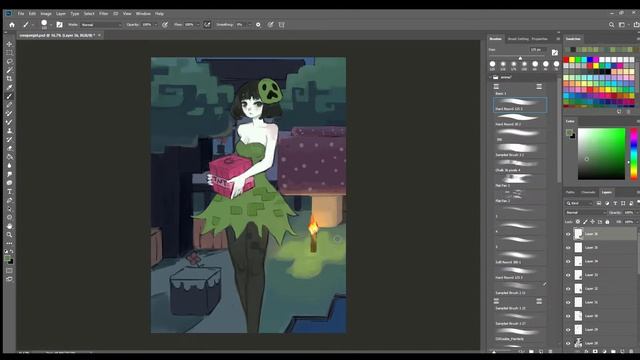This screenshot has height=360, width=640.
Task: Hide Layer 35 with its eye icon
Action: click(x=568, y=247)
